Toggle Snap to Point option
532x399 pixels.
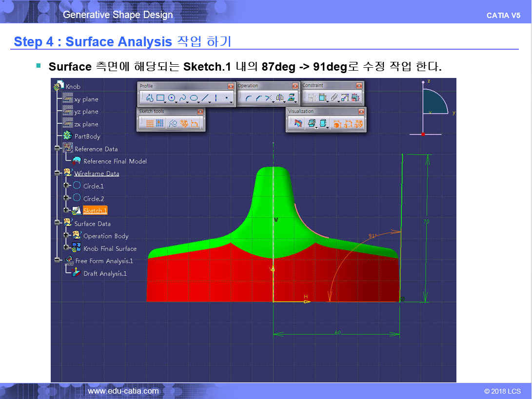(159, 124)
